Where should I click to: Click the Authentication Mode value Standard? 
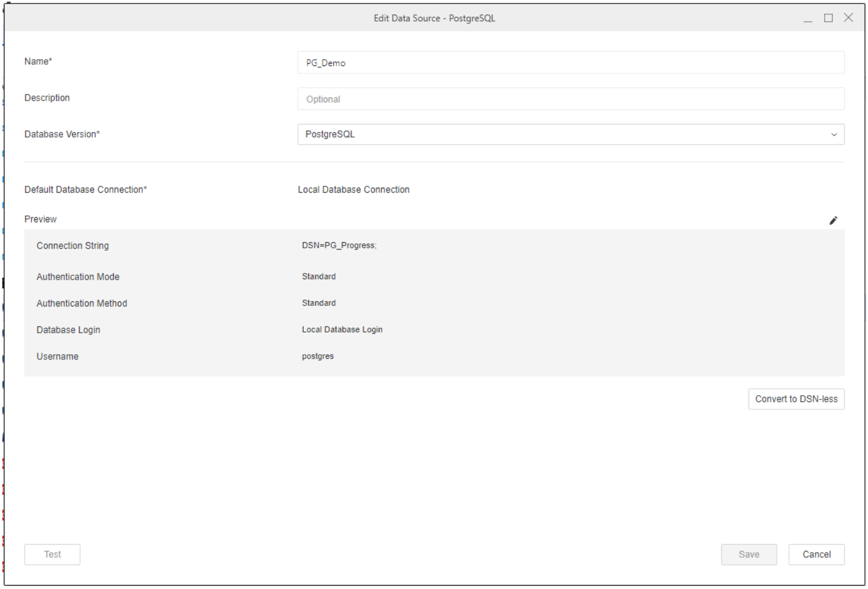(319, 276)
